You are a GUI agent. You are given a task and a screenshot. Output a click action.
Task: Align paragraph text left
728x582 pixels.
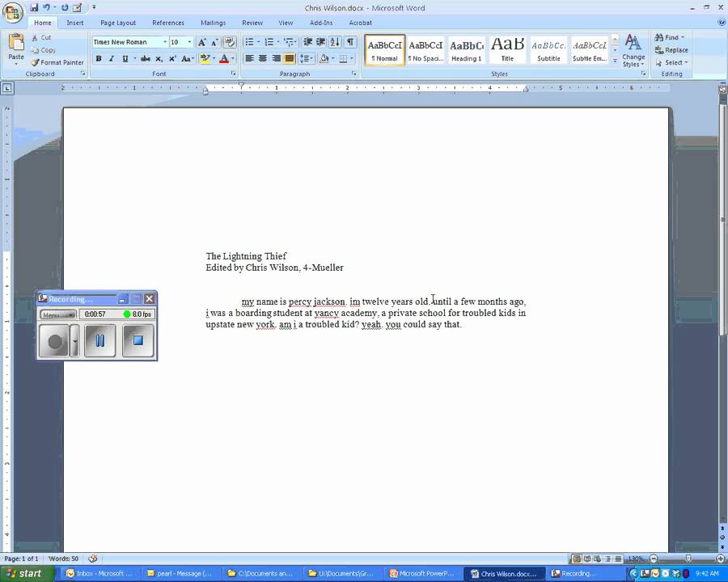click(249, 58)
